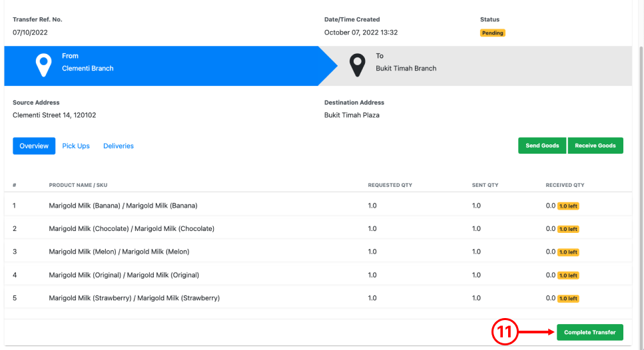Screen dimensions: 644x350
Task: Click the 1.0 left badge for Marigold Milk (Banana)
Action: 568,206
